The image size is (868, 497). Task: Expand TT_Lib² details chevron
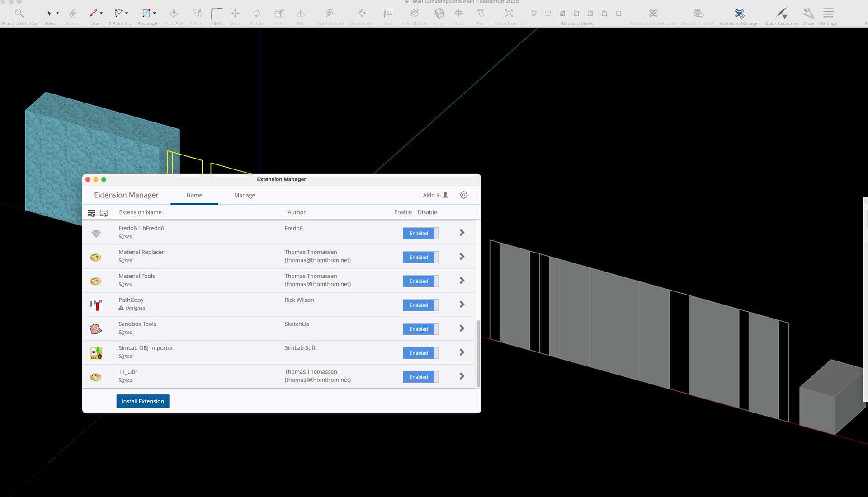[462, 376]
